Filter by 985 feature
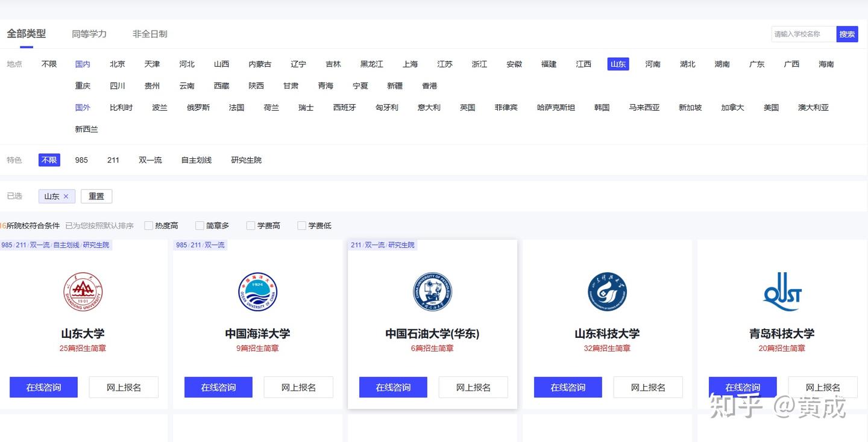 (81, 160)
